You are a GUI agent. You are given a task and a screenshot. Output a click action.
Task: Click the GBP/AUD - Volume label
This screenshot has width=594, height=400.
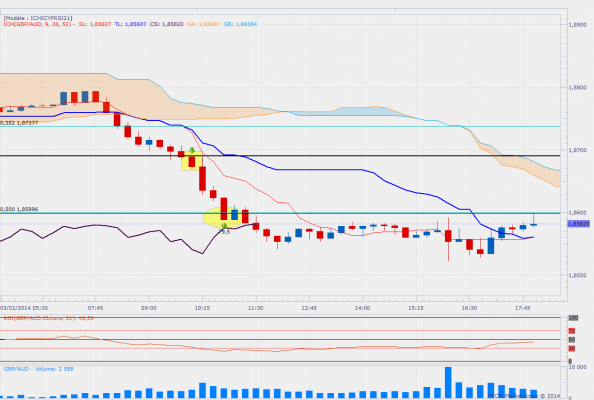click(39, 369)
